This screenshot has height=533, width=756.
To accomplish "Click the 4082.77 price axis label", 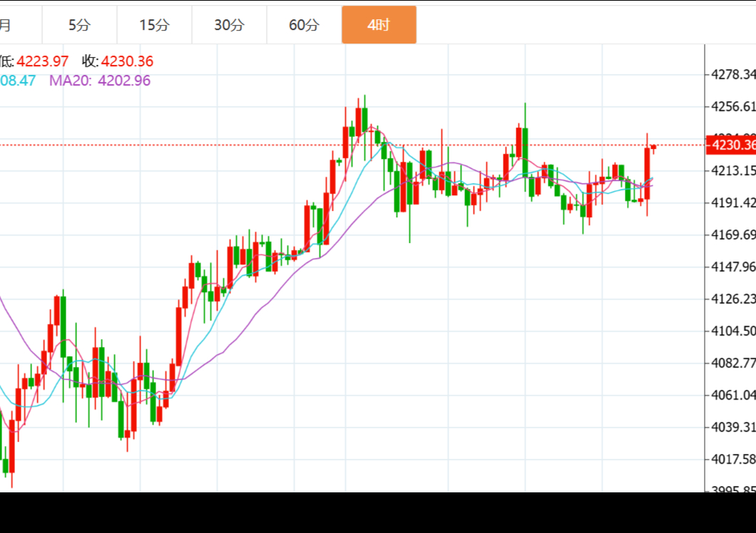I will point(733,363).
